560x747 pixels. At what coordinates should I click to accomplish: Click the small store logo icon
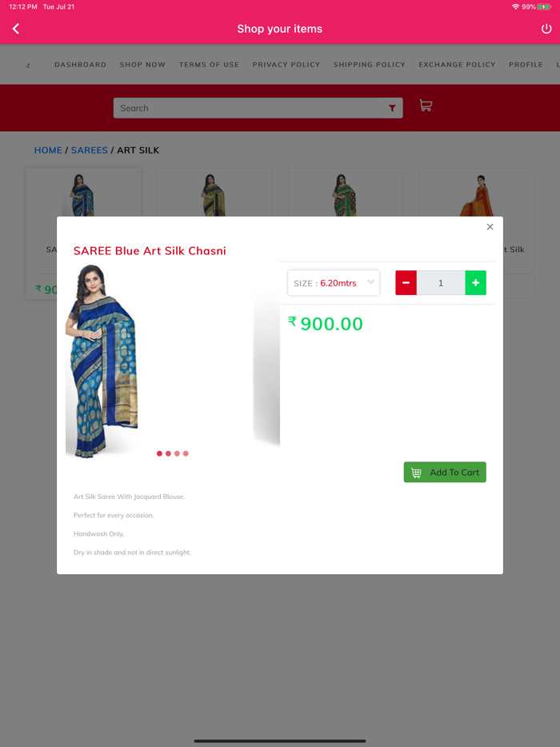(x=28, y=65)
